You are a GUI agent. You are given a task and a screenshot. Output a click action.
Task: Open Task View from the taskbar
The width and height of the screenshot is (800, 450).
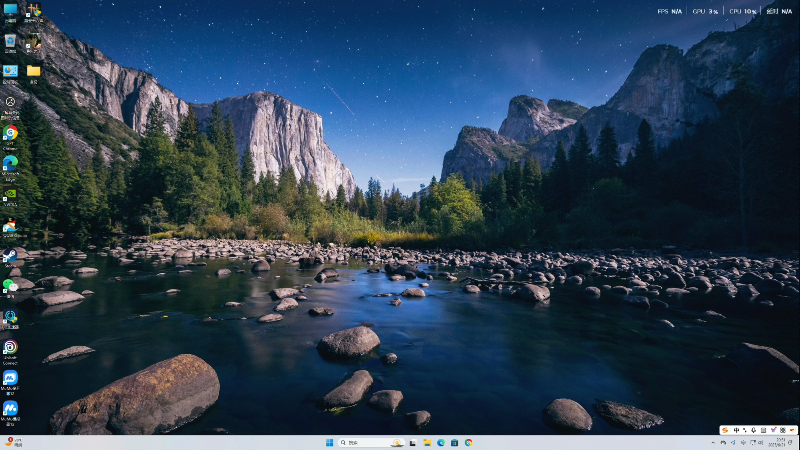(413, 442)
